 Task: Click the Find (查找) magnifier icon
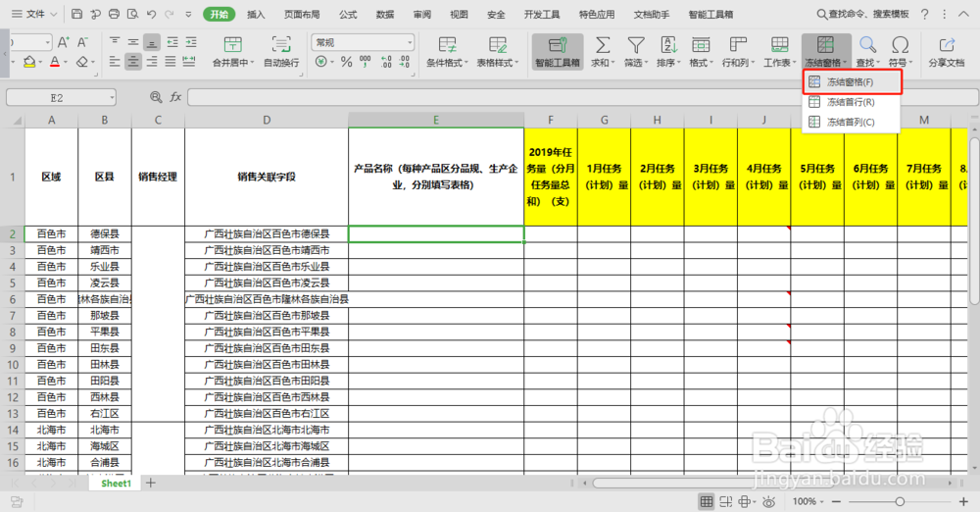point(867,44)
